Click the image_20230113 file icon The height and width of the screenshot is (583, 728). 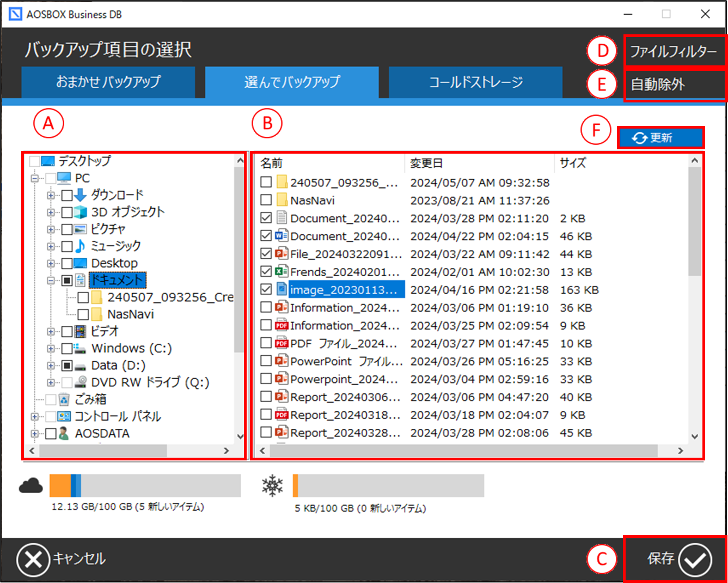pos(282,289)
